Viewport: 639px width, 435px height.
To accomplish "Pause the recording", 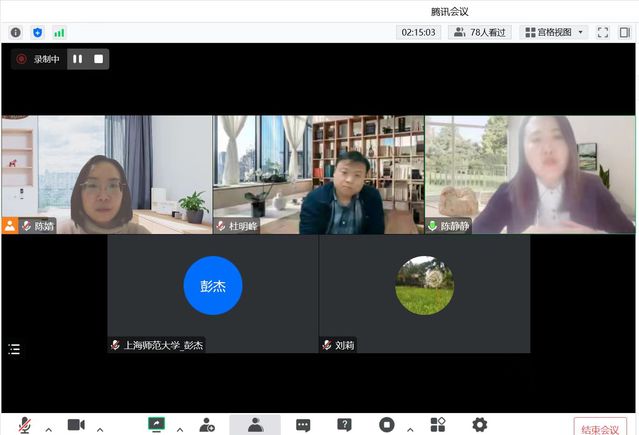I will [x=77, y=59].
